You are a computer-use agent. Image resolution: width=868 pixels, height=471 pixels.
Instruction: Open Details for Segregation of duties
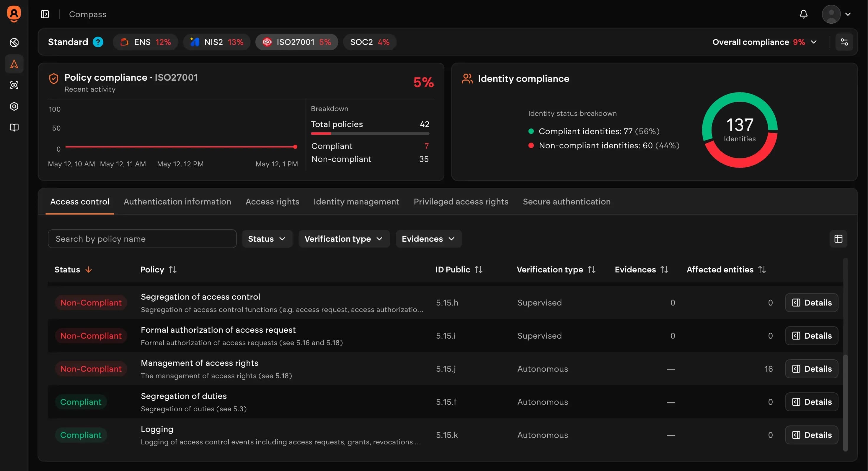[x=811, y=402]
